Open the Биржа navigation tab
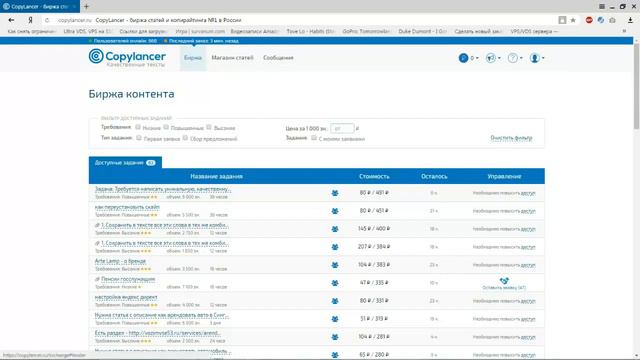Viewport: 640px width, 360px height. click(193, 58)
